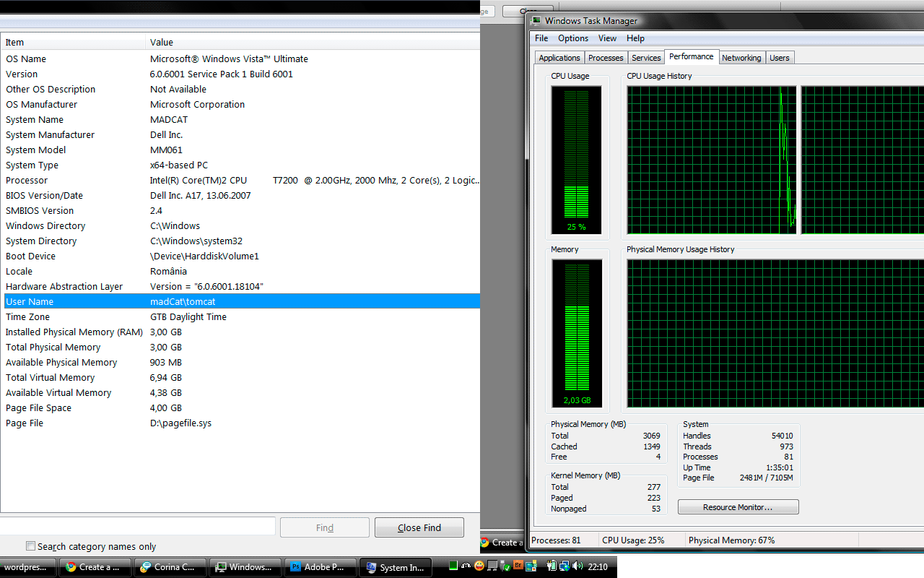Toggle 'Search category names only' checkbox
The height and width of the screenshot is (578, 924).
(x=30, y=546)
